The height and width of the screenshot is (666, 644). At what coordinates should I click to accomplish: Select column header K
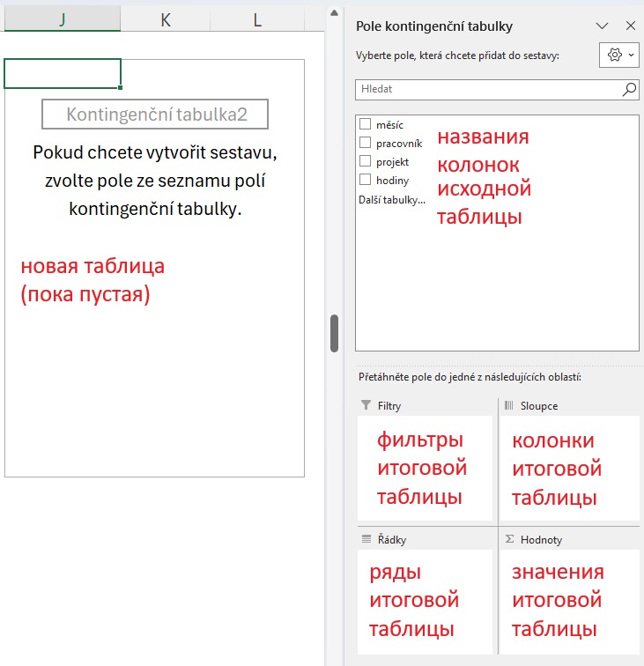[166, 19]
